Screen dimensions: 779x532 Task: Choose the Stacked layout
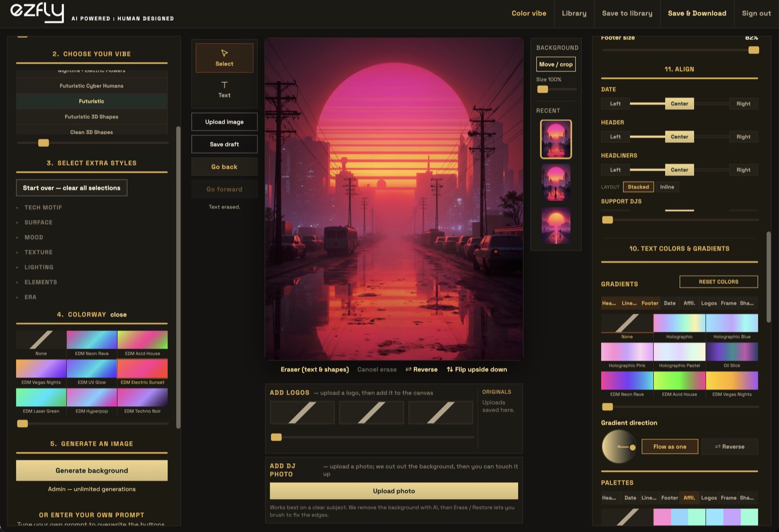[638, 187]
